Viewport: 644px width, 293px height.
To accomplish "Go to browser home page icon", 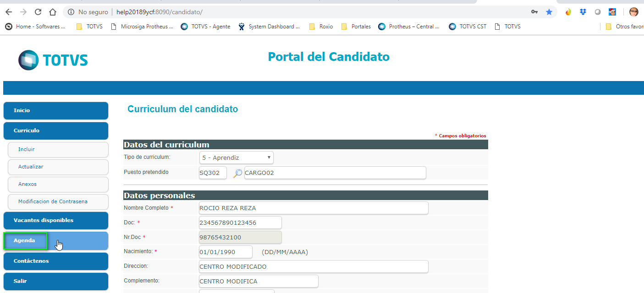I will click(x=53, y=12).
